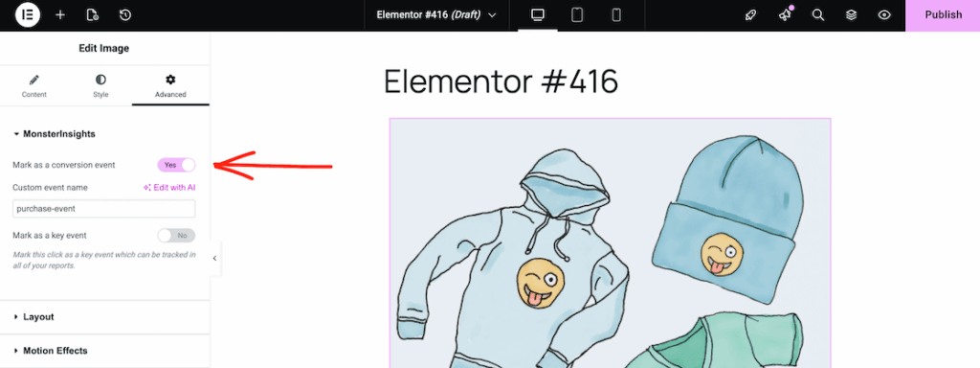Viewport: 980px width, 368px height.
Task: Click the key event description text
Action: tap(103, 260)
